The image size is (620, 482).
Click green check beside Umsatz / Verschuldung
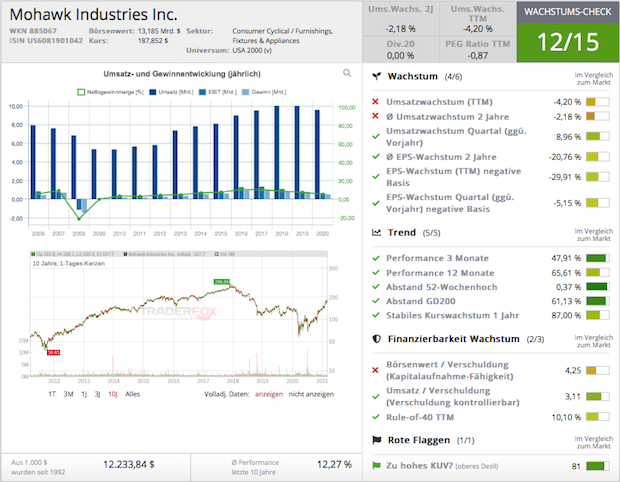376,396
